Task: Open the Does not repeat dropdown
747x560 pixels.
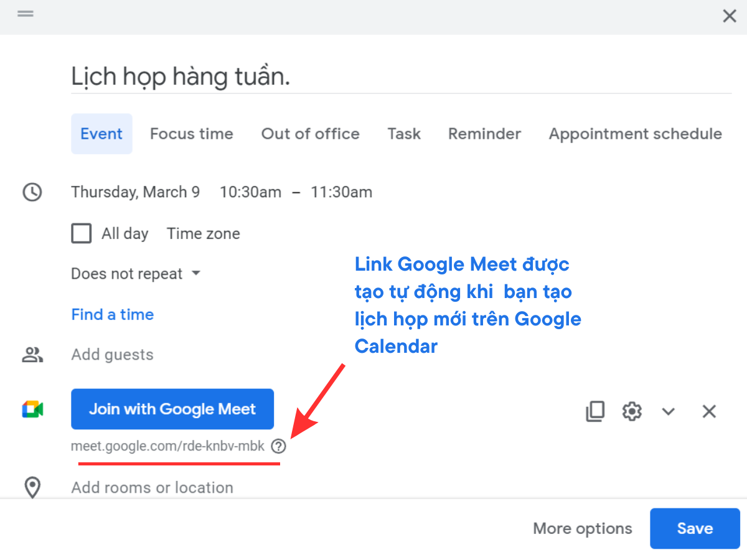Action: 136,274
